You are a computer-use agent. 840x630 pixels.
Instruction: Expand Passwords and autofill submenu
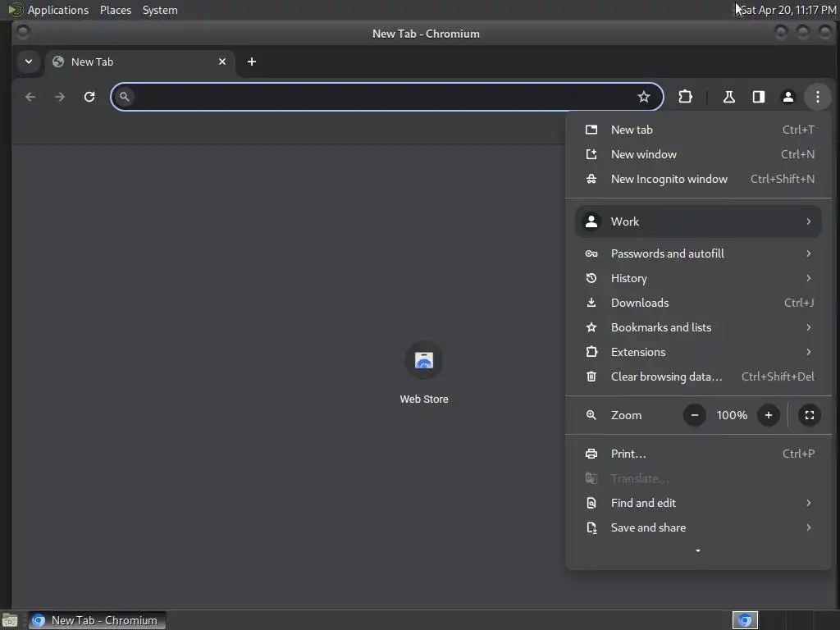coord(698,253)
